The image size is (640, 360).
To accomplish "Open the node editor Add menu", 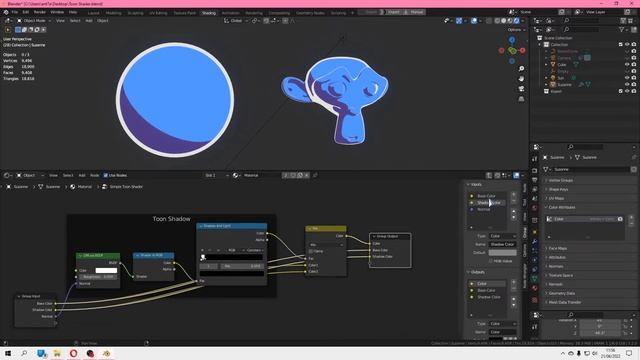I will 82,175.
